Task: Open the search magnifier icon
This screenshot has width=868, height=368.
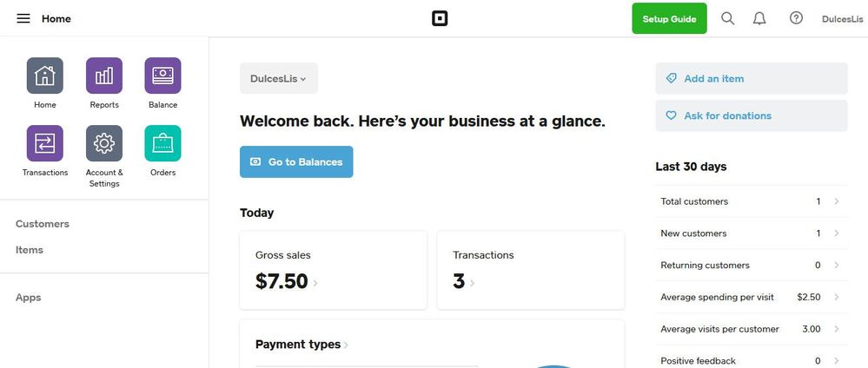Action: [x=728, y=18]
